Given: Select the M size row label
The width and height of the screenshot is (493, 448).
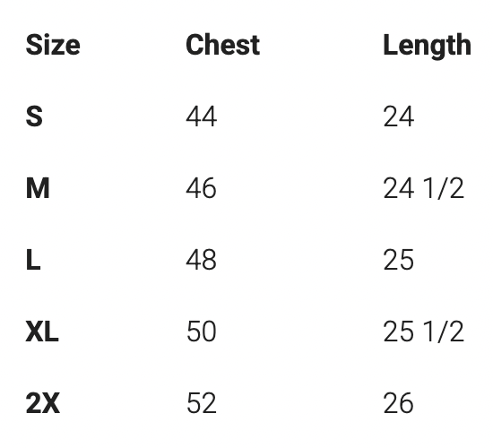Looking at the screenshot, I should (x=38, y=188).
